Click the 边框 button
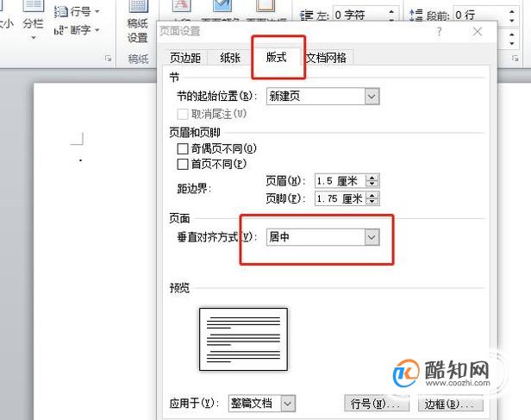The width and height of the screenshot is (531, 420). point(450,404)
